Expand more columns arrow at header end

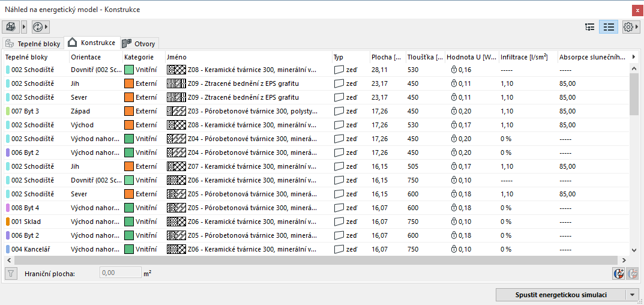[x=633, y=57]
